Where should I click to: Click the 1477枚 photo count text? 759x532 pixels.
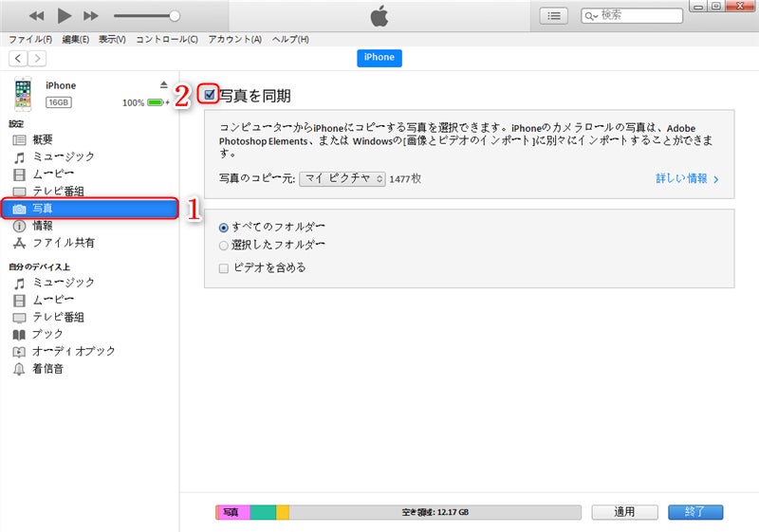click(x=405, y=179)
